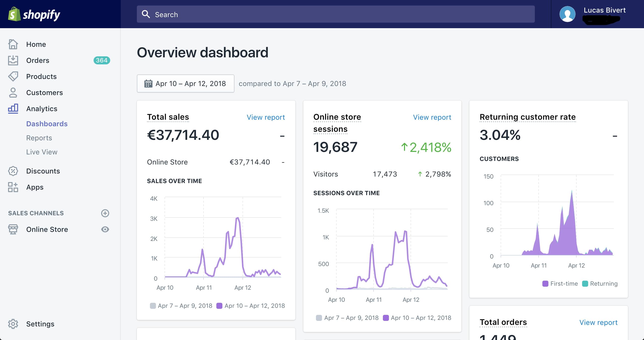Click the Settings gear icon
Screen dimensions: 644x340
tap(13, 324)
